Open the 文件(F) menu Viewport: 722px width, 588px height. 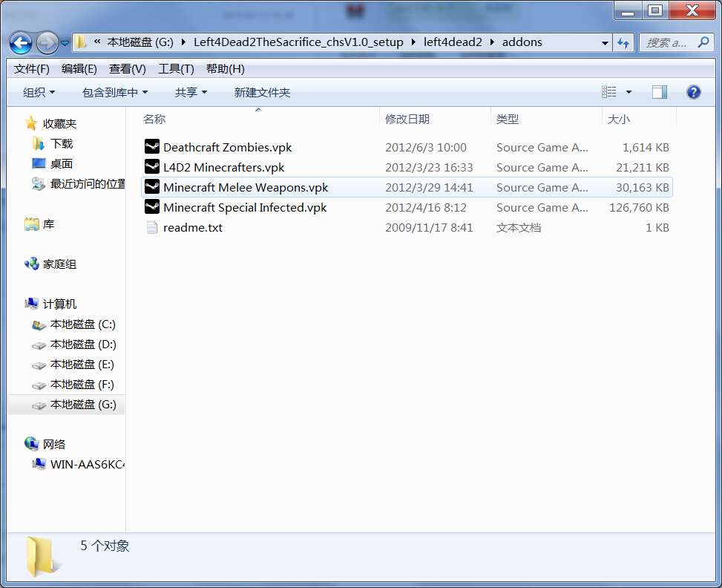[x=31, y=69]
